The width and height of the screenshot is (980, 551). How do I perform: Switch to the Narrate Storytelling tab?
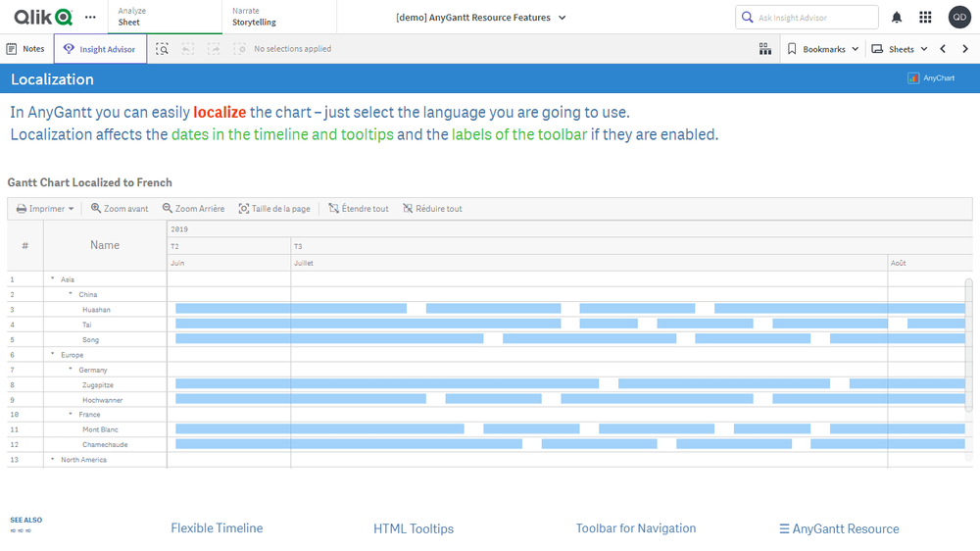(254, 17)
